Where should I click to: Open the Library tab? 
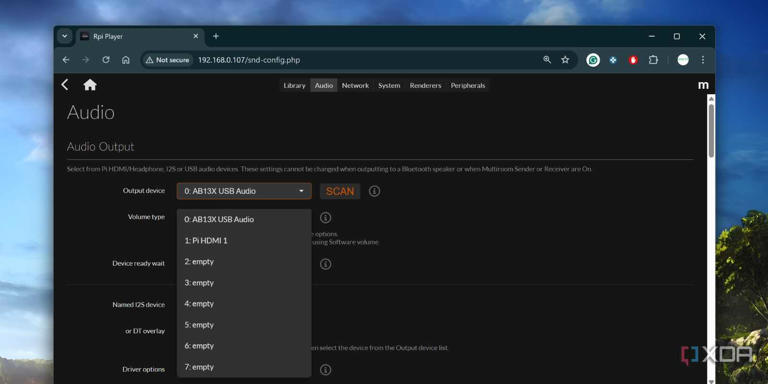point(294,85)
